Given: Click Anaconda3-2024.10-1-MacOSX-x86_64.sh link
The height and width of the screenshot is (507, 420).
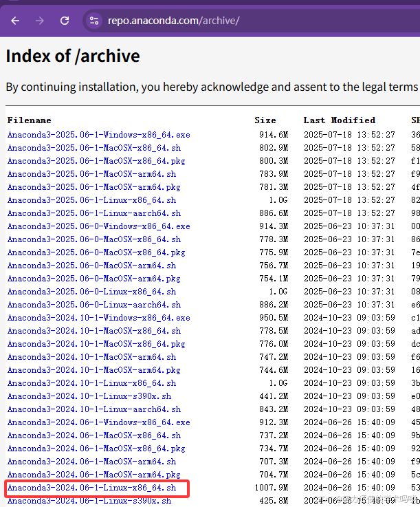Looking at the screenshot, I should 94,331.
